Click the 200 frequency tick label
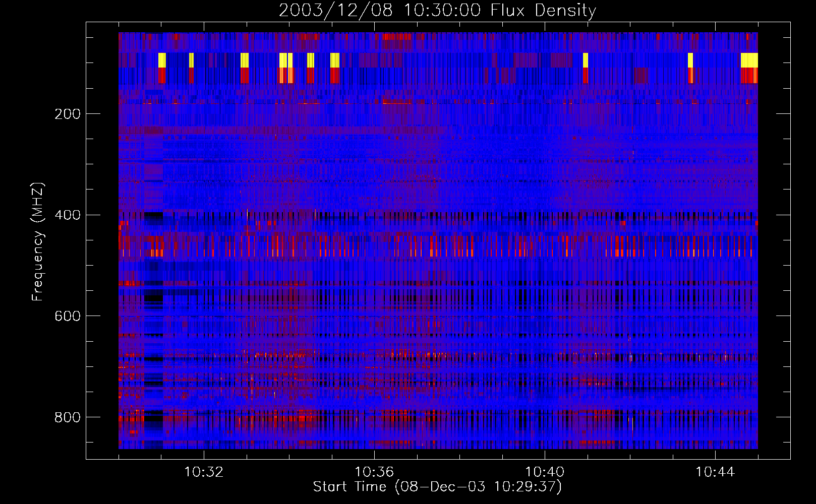This screenshot has width=816, height=504. point(68,114)
